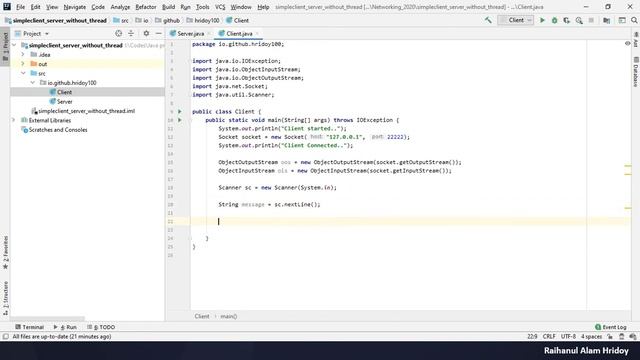Click main() in the editor breadcrumb
This screenshot has width=640, height=360.
pyautogui.click(x=229, y=316)
